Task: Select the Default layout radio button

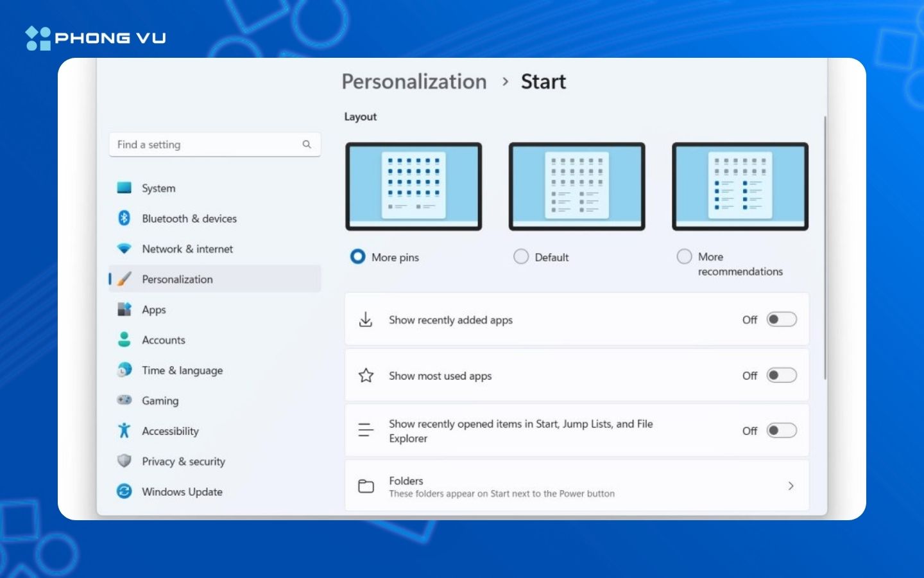Action: click(521, 256)
